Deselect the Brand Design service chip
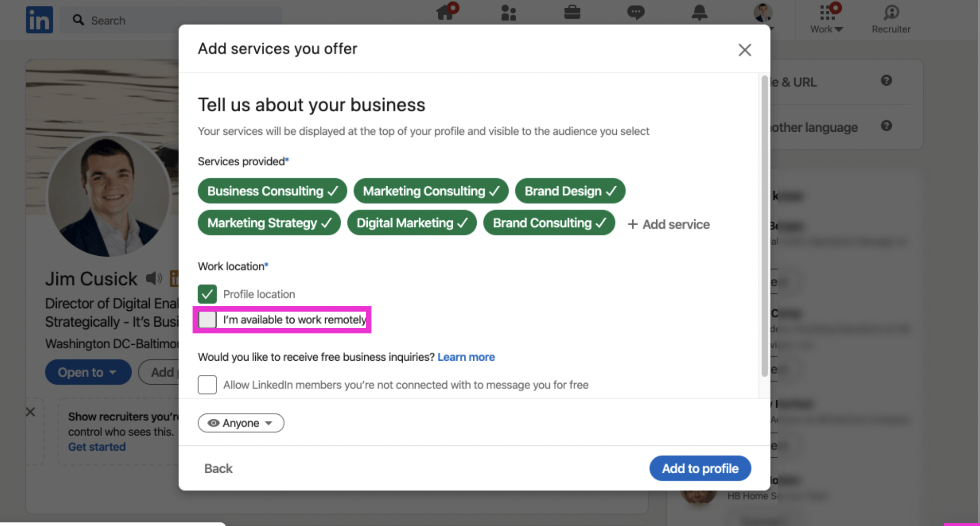The image size is (980, 526). [x=570, y=191]
